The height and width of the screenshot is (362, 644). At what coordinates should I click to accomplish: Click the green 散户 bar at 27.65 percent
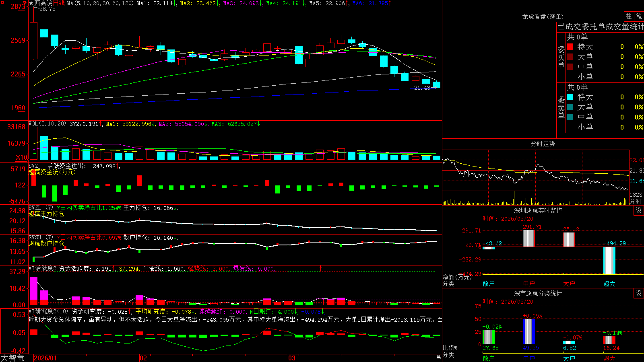(488, 337)
